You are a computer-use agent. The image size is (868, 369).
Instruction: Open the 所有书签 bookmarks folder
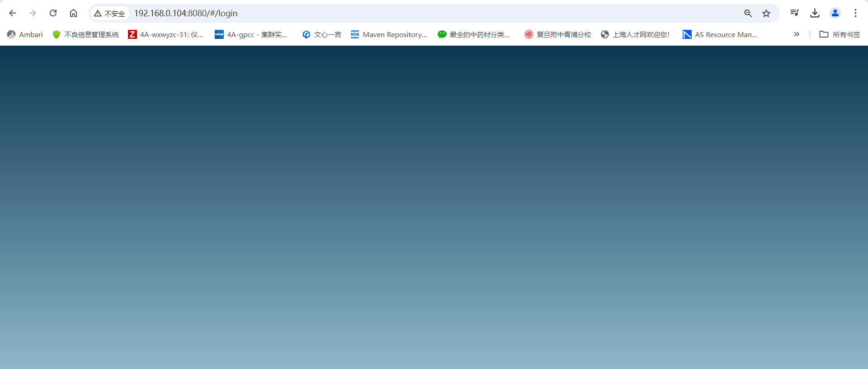840,34
